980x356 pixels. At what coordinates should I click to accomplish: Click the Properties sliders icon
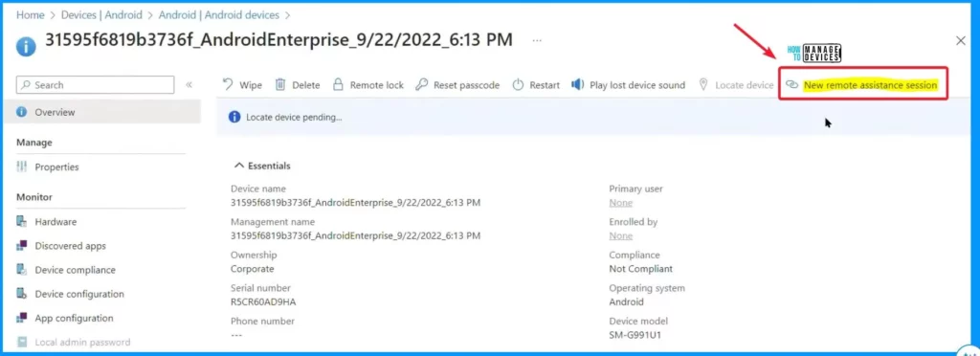tap(22, 167)
